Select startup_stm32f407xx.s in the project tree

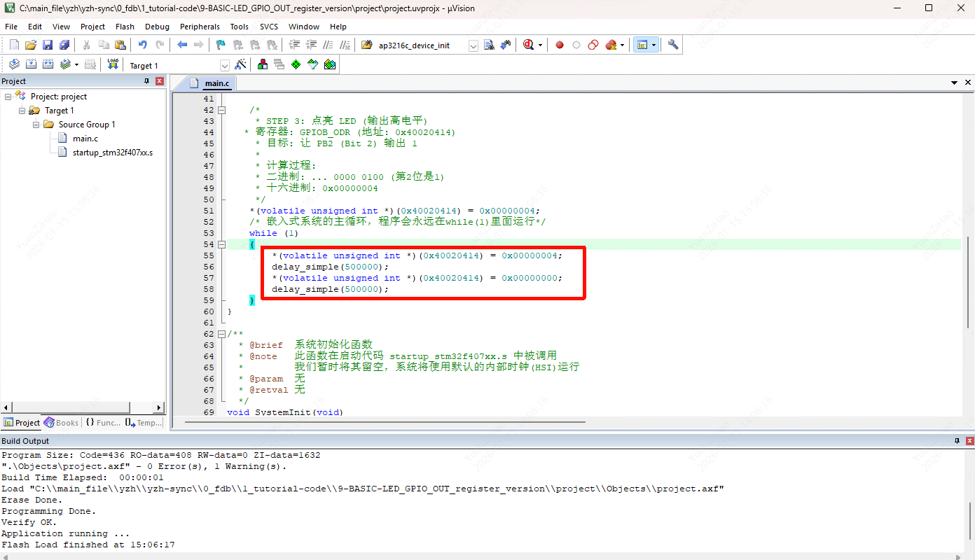112,153
